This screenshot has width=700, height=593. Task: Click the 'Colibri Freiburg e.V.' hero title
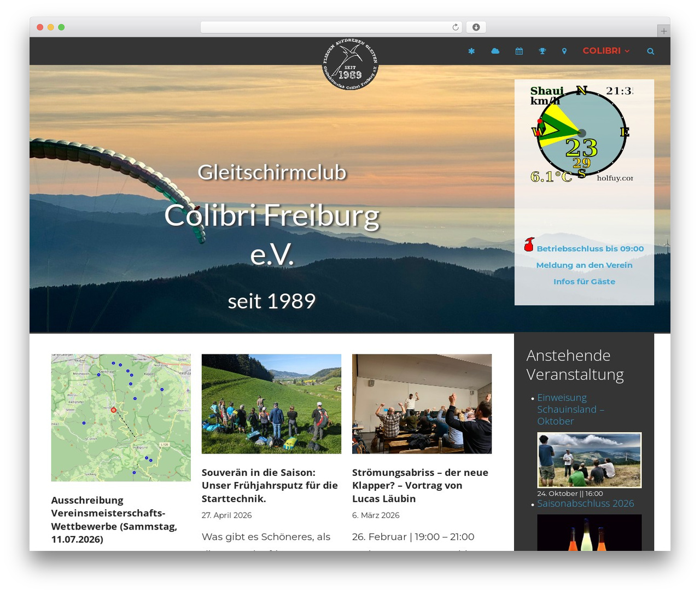pos(272,235)
